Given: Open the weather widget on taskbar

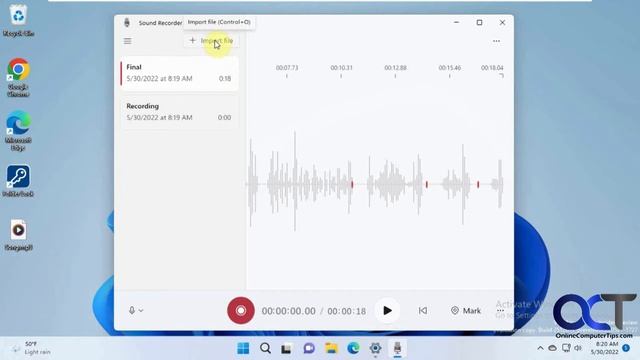Looking at the screenshot, I should 32,348.
